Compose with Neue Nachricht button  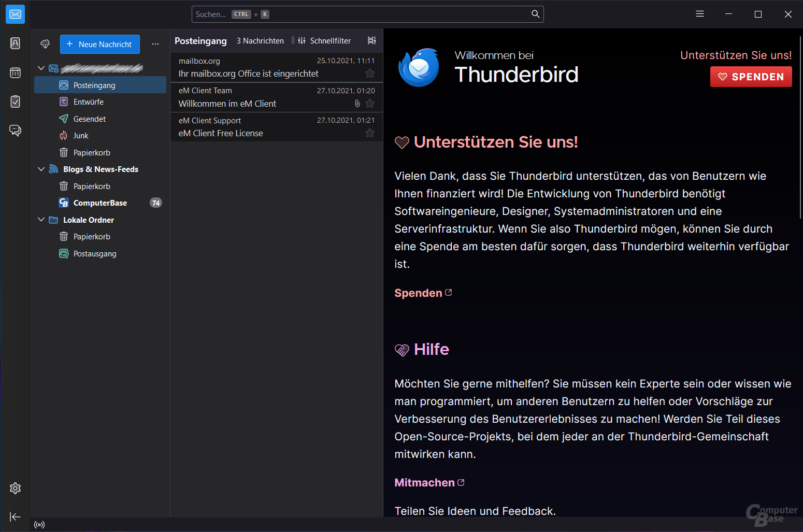click(x=100, y=44)
